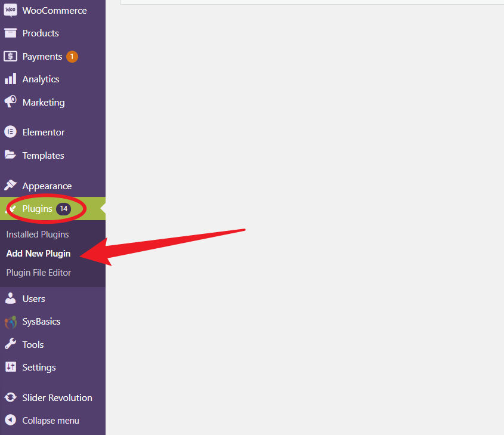Open Plugin File Editor link
The image size is (504, 435).
pos(39,272)
